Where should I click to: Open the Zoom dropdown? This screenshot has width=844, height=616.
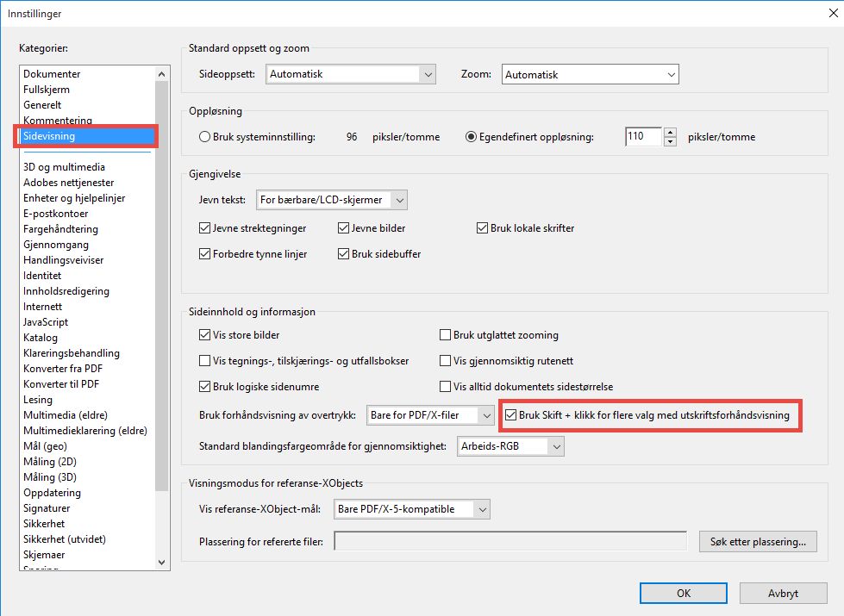(x=590, y=74)
